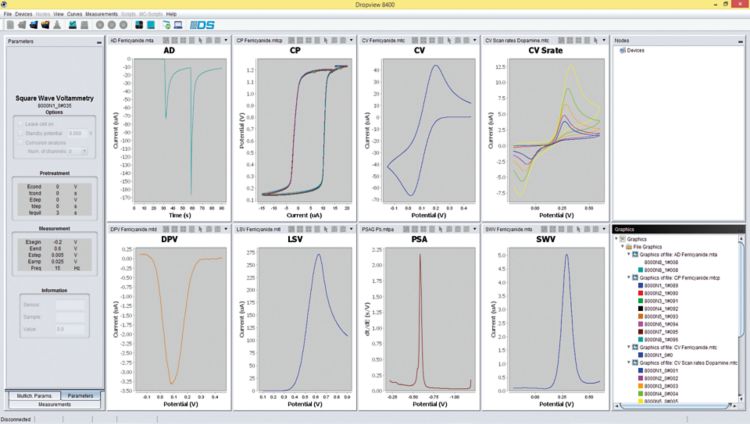This screenshot has height=424, width=750.
Task: Open the AD Ferricyanide graph dropdown arrow
Action: coord(227,41)
